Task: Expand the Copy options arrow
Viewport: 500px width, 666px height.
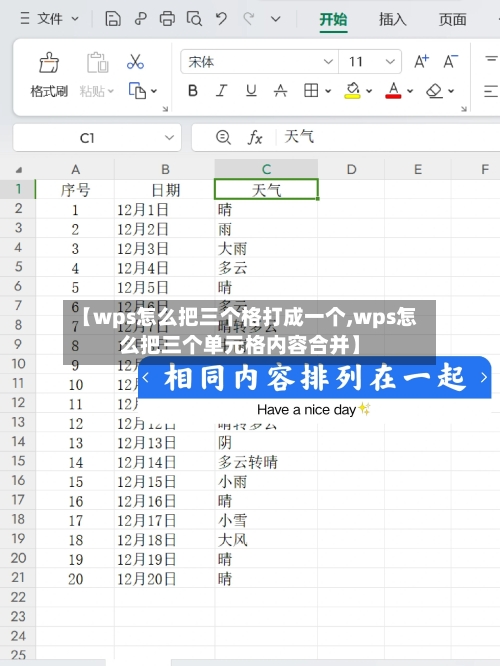Action: (154, 91)
